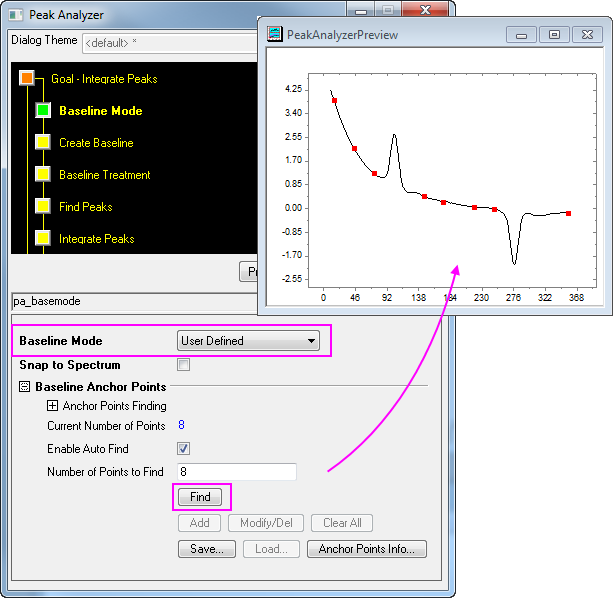This screenshot has width=613, height=598.
Task: Go to the Baseline Treatment step
Action: pyautogui.click(x=104, y=175)
